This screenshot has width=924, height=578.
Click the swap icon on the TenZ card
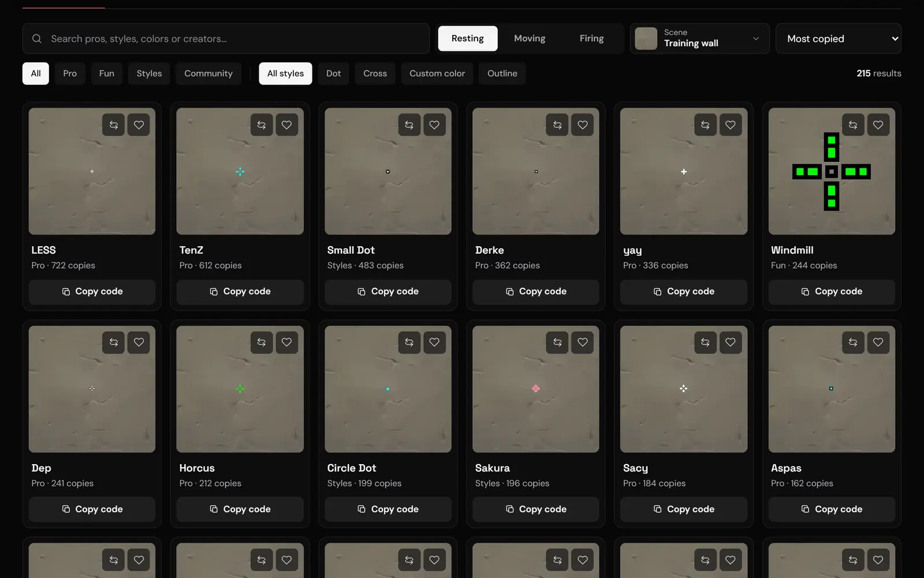tap(262, 125)
